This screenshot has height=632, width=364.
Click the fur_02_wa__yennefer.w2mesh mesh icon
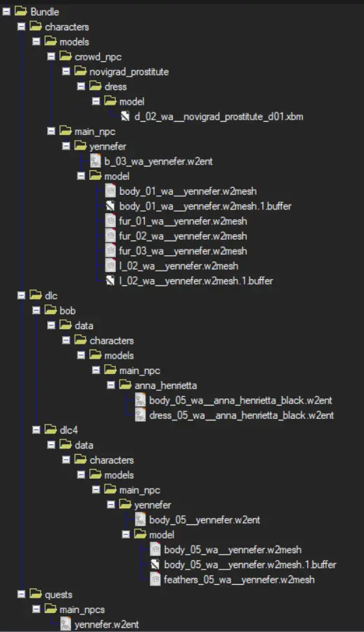(x=110, y=236)
